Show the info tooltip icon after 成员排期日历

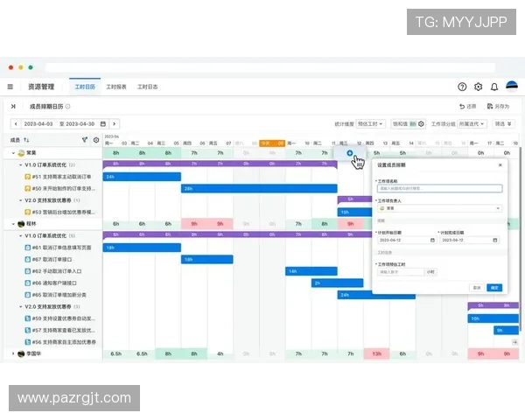coord(67,107)
